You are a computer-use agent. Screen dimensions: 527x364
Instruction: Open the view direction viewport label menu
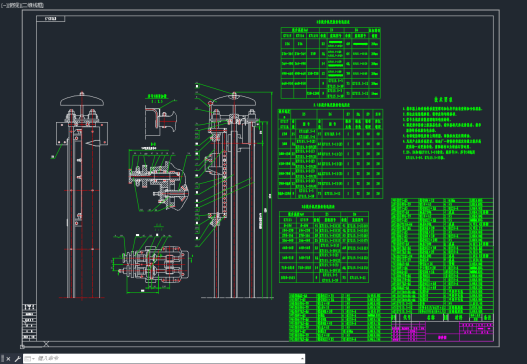pyautogui.click(x=14, y=5)
